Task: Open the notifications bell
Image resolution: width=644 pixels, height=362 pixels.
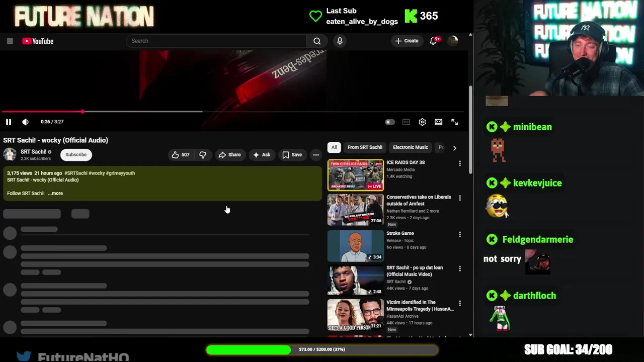Action: coord(434,41)
